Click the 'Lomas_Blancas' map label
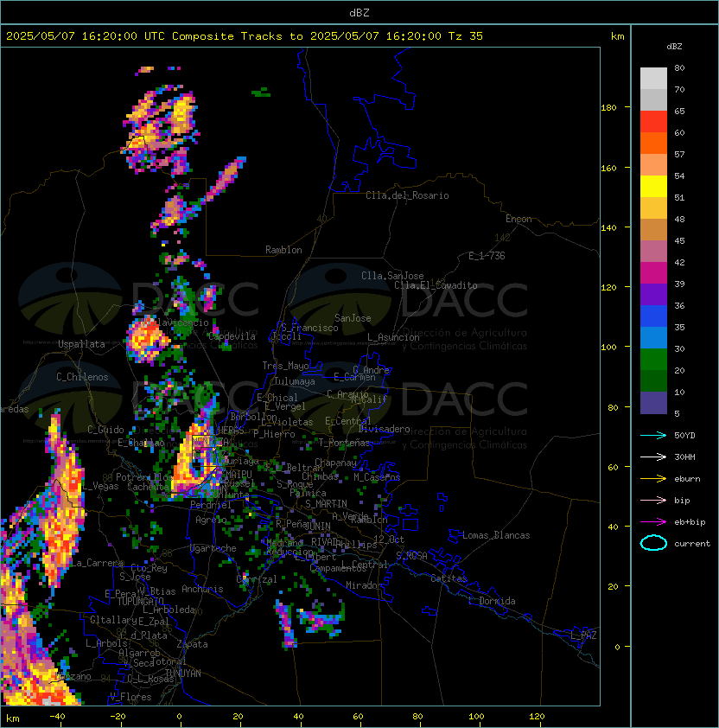 point(496,535)
